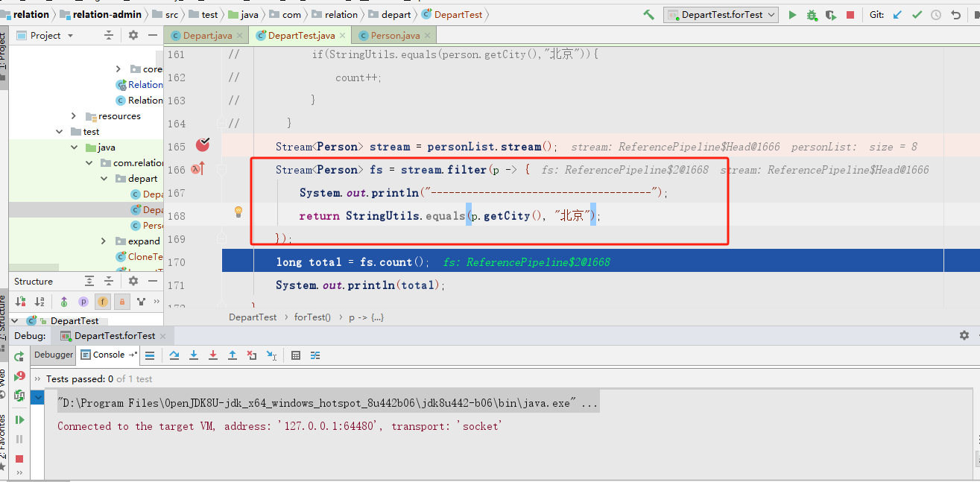Switch to Console tab

109,355
